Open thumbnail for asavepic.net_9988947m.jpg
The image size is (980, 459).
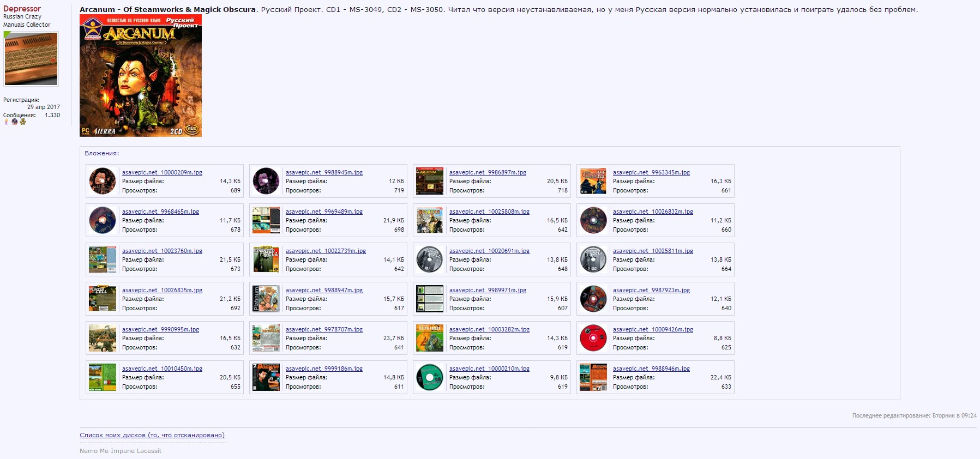[x=266, y=299]
